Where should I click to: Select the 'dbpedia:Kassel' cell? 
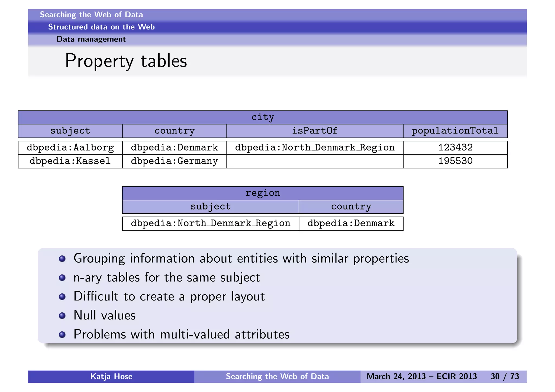click(70, 161)
